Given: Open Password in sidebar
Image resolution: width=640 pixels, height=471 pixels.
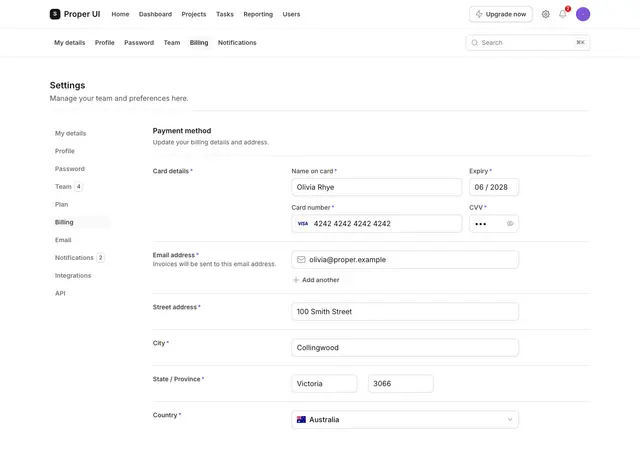Looking at the screenshot, I should coord(70,169).
